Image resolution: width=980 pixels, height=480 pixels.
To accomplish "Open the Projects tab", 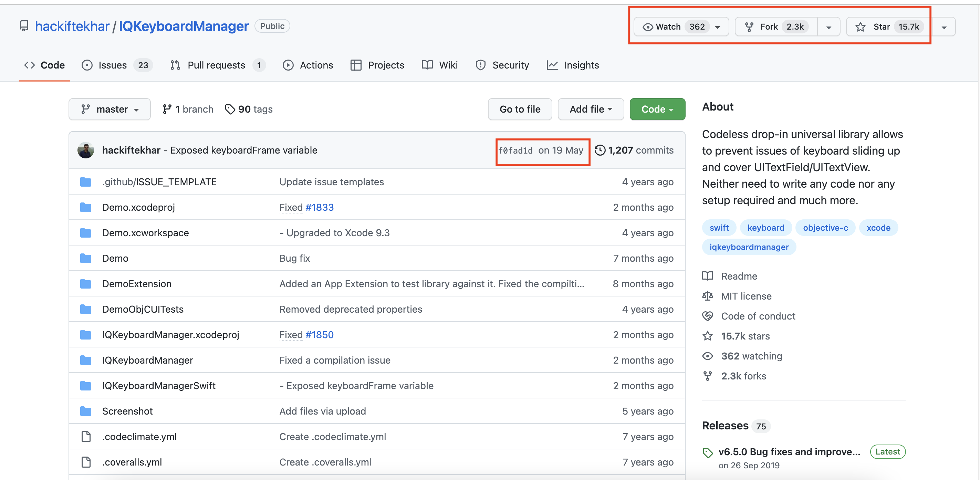I will (377, 65).
